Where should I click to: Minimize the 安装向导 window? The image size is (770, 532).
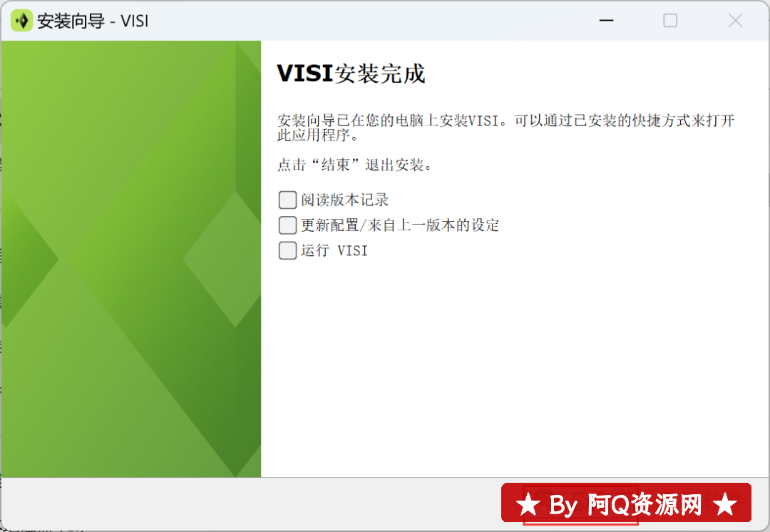607,21
